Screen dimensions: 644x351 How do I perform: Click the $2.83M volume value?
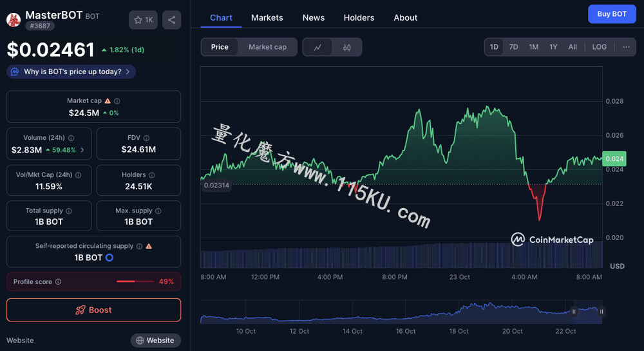pos(26,150)
